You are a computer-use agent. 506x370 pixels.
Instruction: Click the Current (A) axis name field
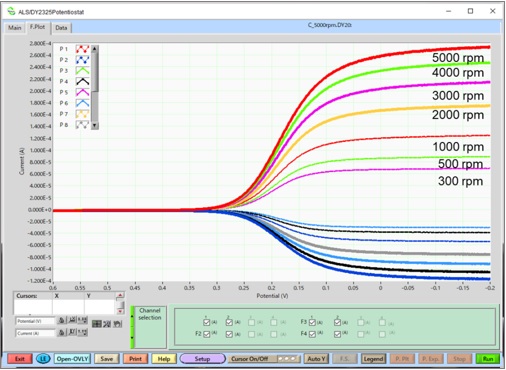pos(35,333)
